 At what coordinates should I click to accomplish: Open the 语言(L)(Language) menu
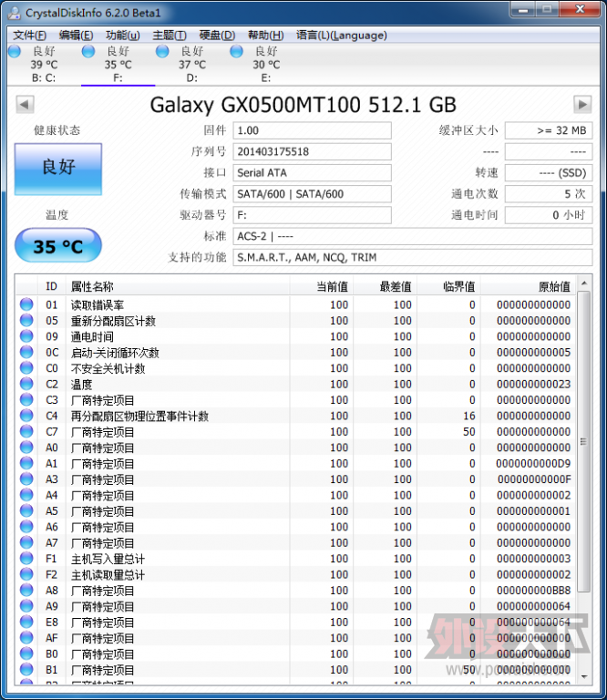pos(342,36)
